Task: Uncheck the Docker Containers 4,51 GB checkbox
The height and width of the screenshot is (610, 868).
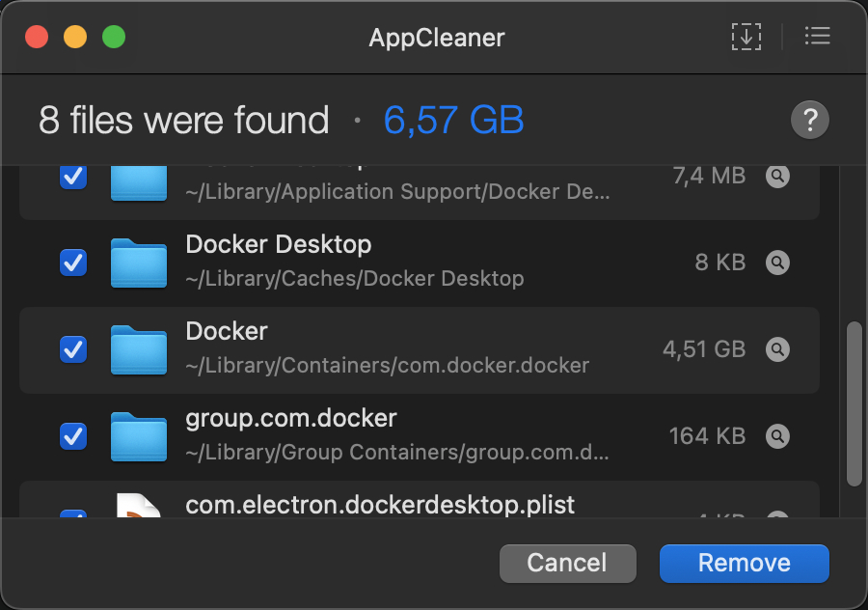Action: coord(73,349)
